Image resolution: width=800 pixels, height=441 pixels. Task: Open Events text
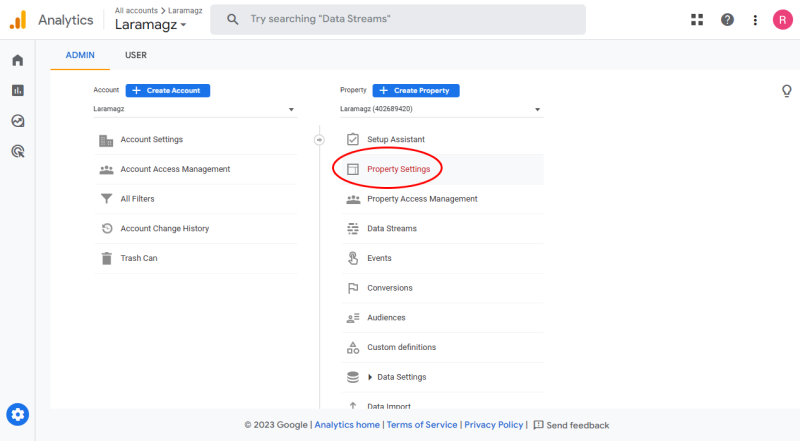379,258
